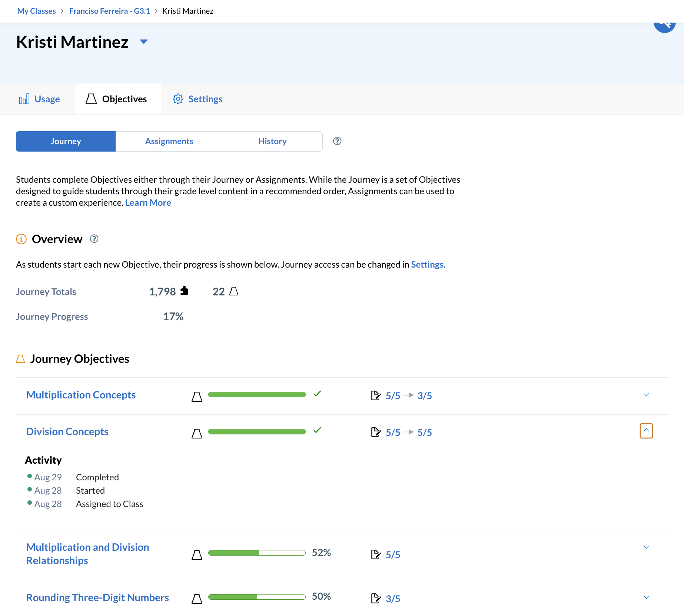Expand Rounding Three-Digit Numbers row

coord(646,597)
